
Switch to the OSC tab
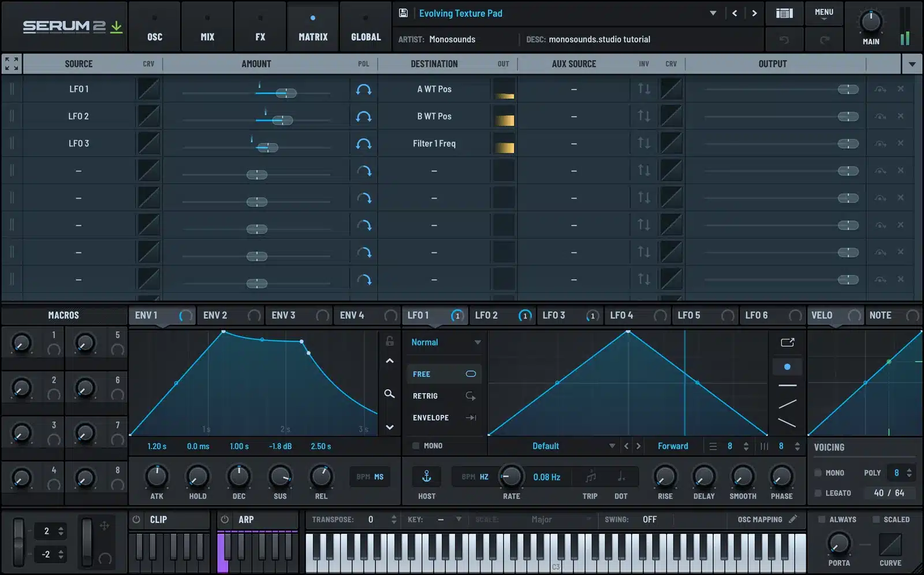click(155, 27)
